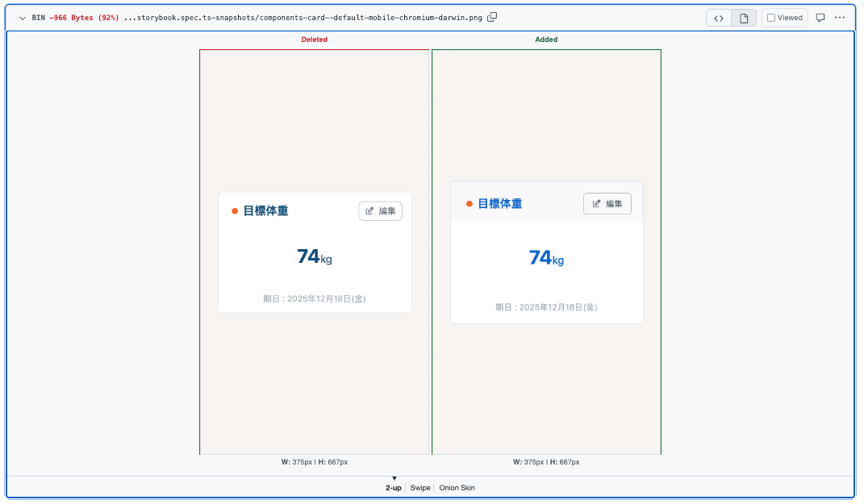This screenshot has height=504, width=864.
Task: Click the 目標体重 title in the Added image
Action: (x=500, y=204)
